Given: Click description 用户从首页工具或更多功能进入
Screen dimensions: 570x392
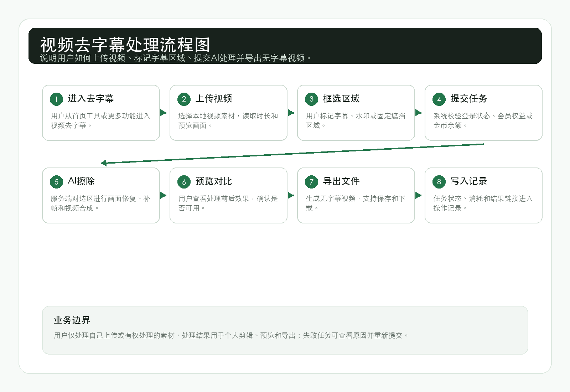Looking at the screenshot, I should tap(100, 120).
